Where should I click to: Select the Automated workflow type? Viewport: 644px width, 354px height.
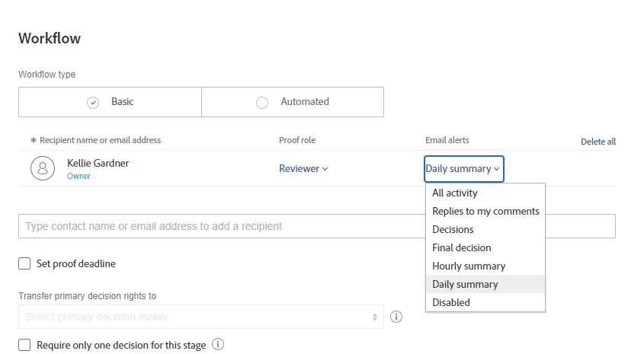[x=293, y=102]
